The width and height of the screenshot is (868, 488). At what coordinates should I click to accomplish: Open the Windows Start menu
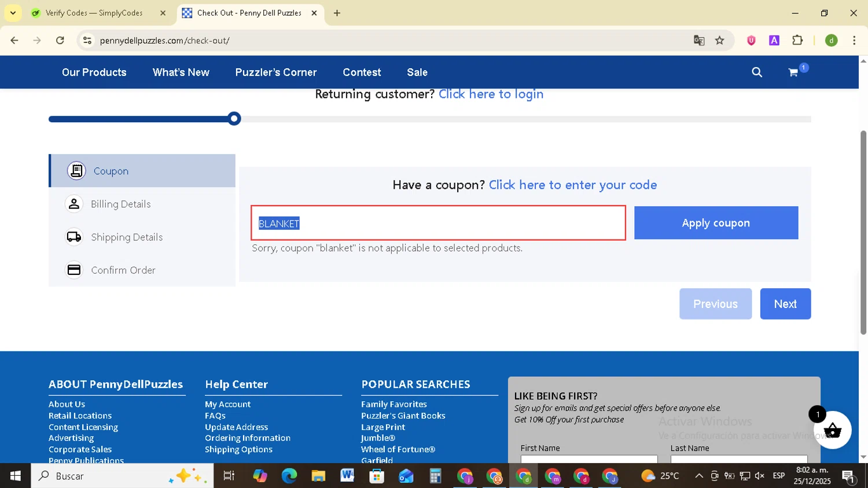16,476
